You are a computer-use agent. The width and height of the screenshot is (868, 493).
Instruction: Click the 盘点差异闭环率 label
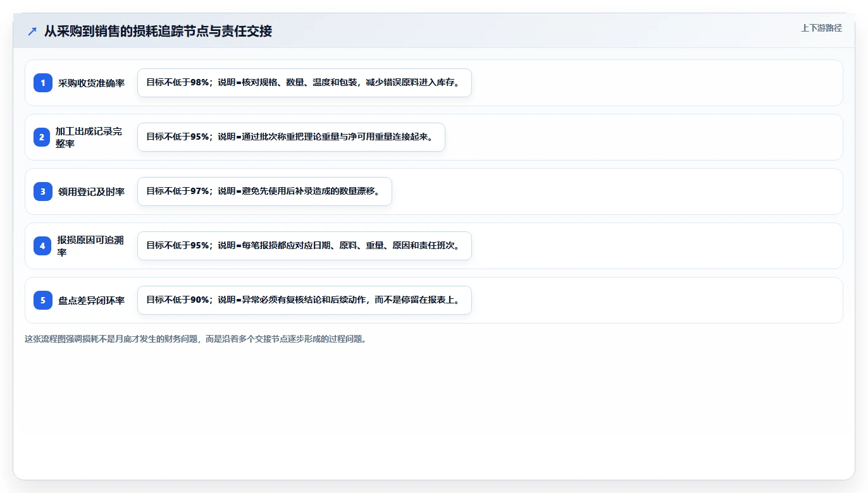(x=92, y=300)
